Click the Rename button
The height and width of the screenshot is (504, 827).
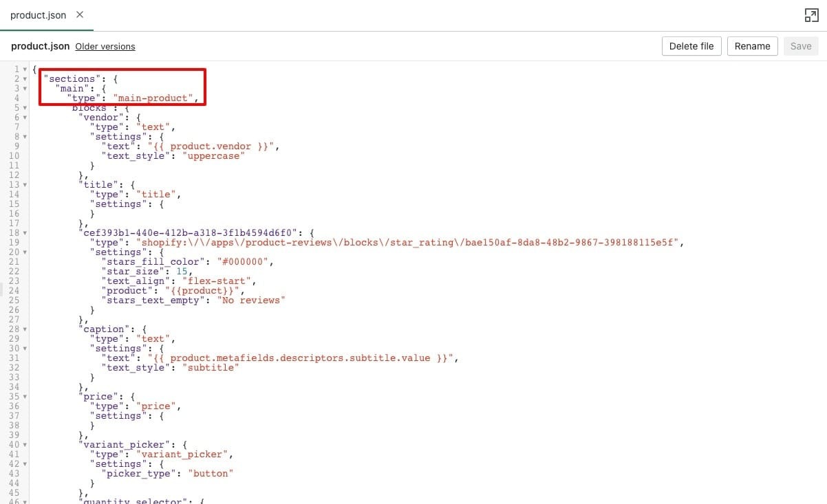coord(752,46)
